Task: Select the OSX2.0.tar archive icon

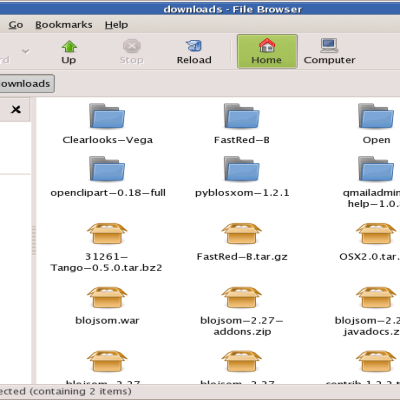Action: [376, 233]
